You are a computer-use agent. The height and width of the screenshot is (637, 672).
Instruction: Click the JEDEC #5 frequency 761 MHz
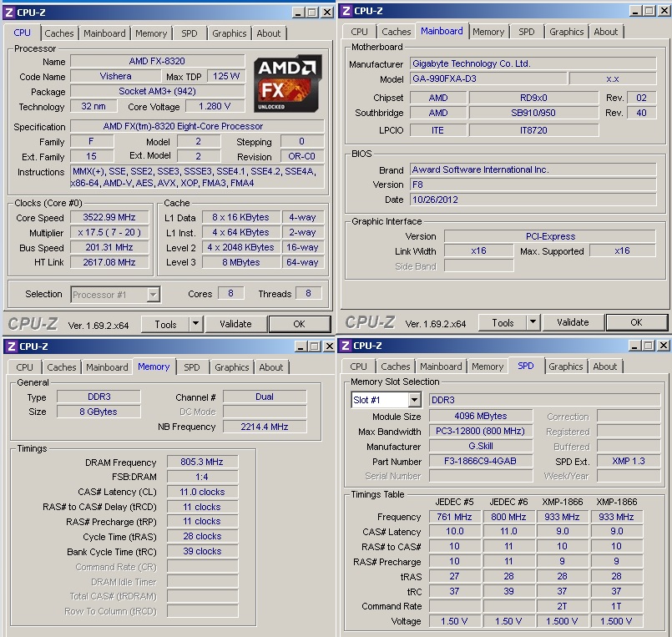(x=454, y=517)
